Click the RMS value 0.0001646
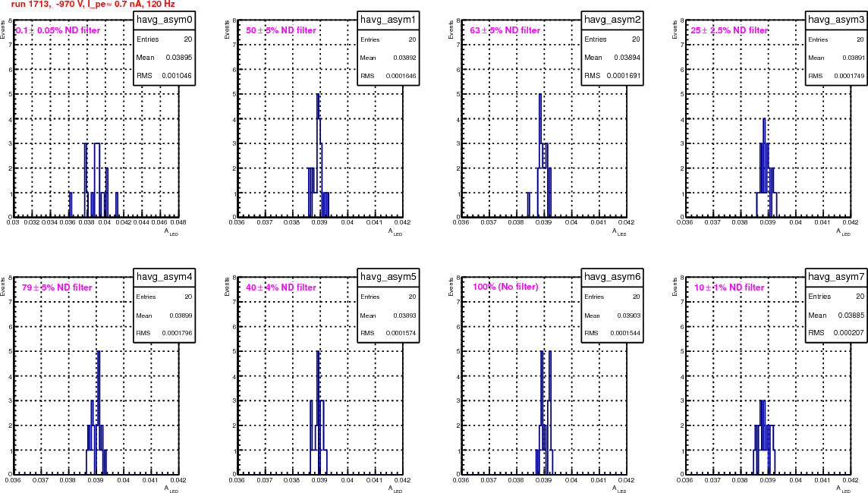Screen dimensions: 868x493 coord(401,76)
